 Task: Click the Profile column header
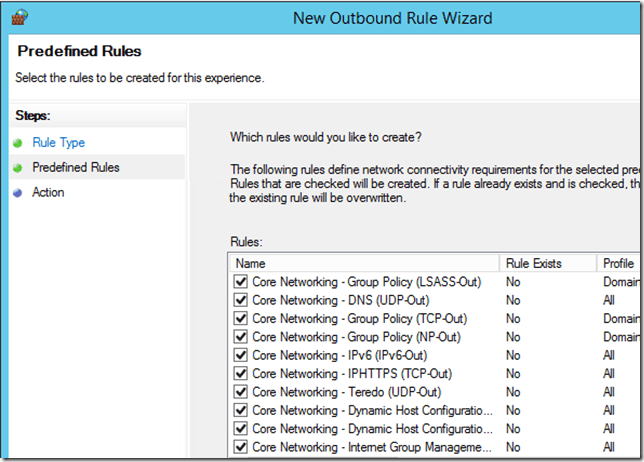[619, 263]
